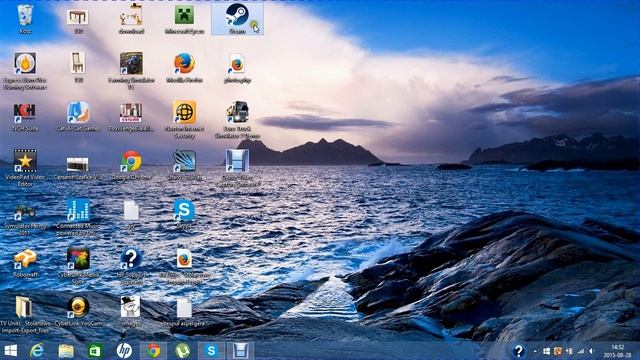Open the taskbar clock showing 14:52
The image size is (640, 360).
(x=618, y=351)
